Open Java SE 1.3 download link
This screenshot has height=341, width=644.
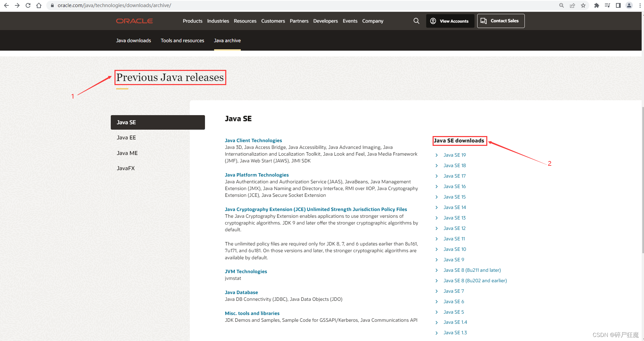pyautogui.click(x=455, y=333)
